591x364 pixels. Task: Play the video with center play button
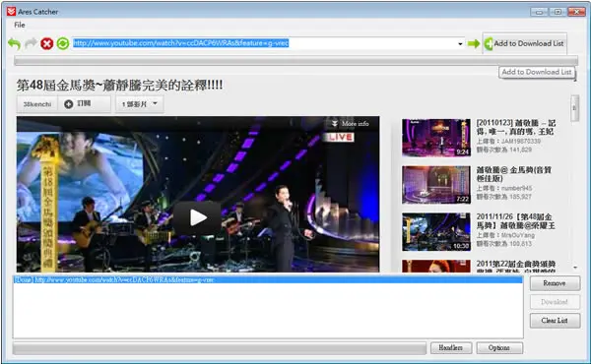click(x=198, y=217)
